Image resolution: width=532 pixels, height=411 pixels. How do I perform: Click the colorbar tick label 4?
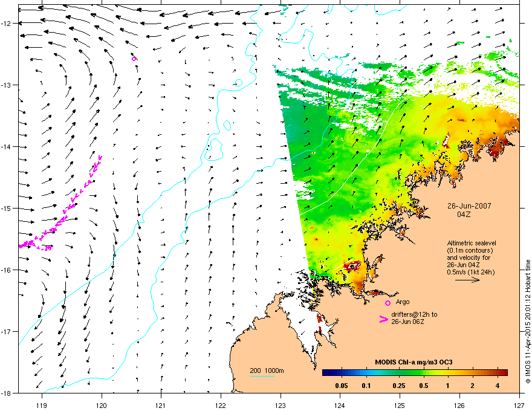(498, 386)
